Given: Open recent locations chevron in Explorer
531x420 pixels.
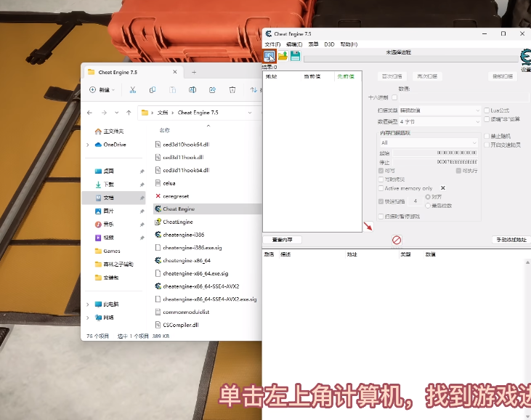Looking at the screenshot, I should coord(116,113).
